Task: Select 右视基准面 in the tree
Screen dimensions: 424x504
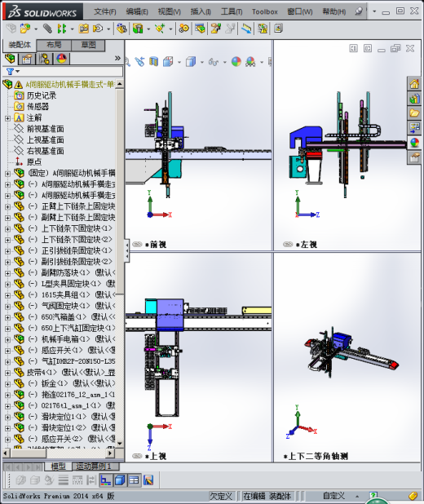Action: (45, 151)
